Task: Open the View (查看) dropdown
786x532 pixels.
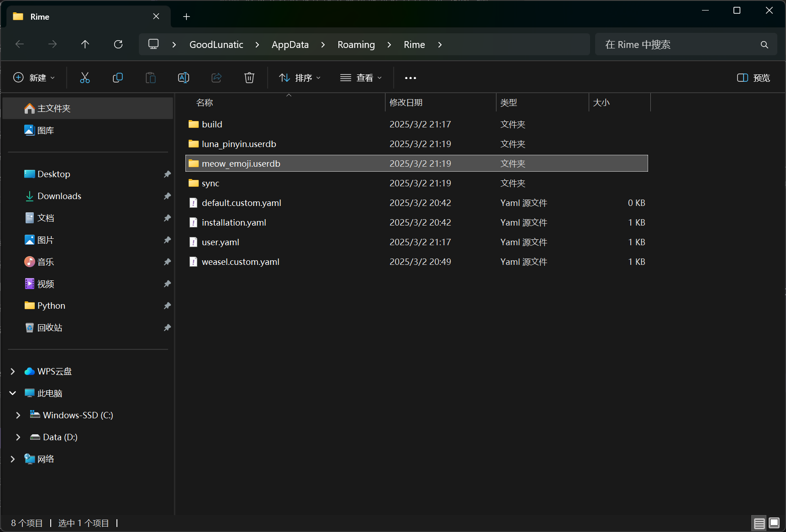Action: pyautogui.click(x=361, y=78)
